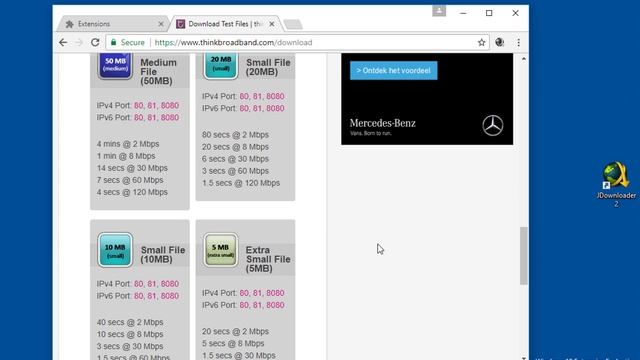Close the Extensions tab
Image resolution: width=640 pixels, height=360 pixels.
[161, 24]
